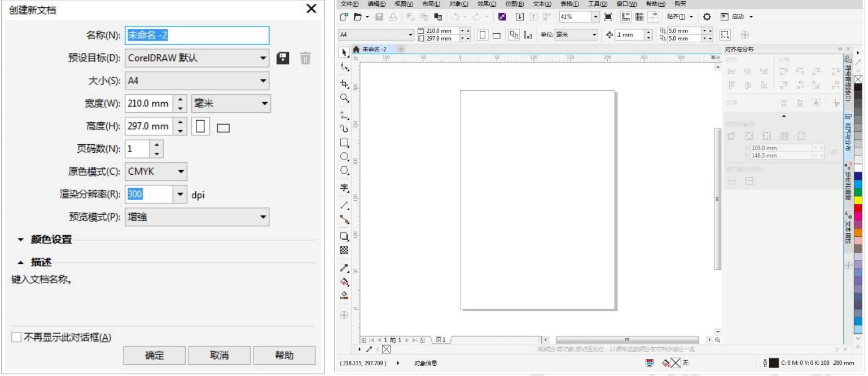Switch page orientation to landscape
The height and width of the screenshot is (376, 868).
point(223,126)
